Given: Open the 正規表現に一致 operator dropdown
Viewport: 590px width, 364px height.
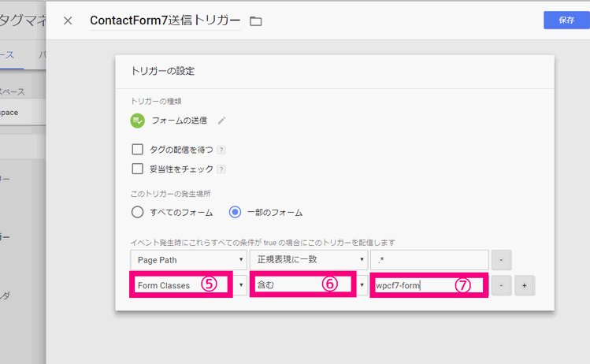Looking at the screenshot, I should click(x=309, y=260).
